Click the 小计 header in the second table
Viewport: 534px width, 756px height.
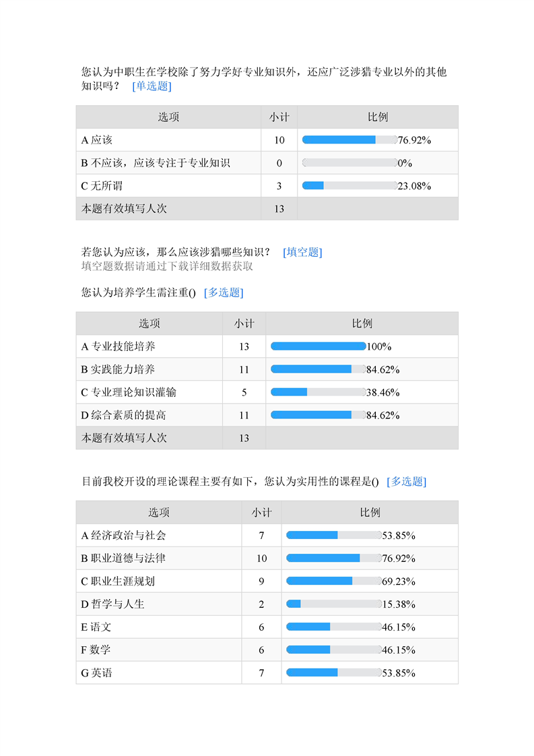click(244, 323)
